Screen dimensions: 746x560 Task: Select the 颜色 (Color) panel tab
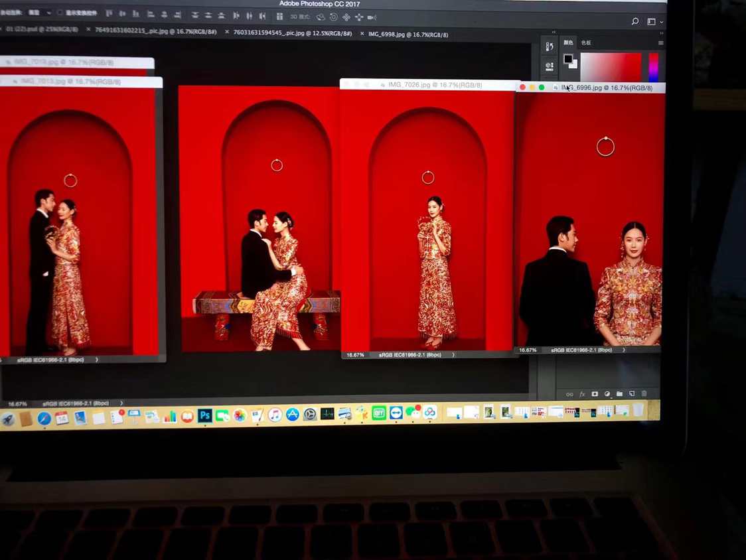coord(568,43)
